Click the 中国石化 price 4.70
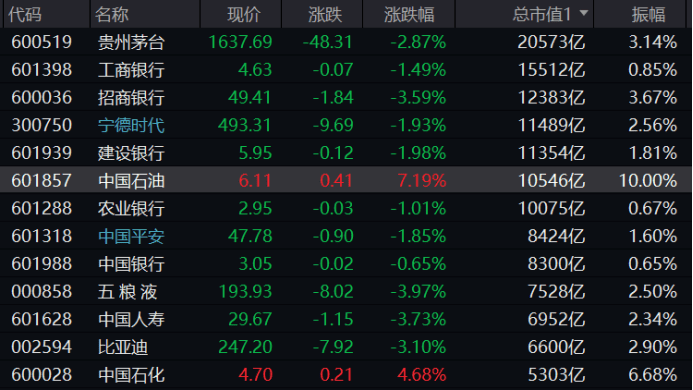Screen dimensions: 693x390 point(255,375)
